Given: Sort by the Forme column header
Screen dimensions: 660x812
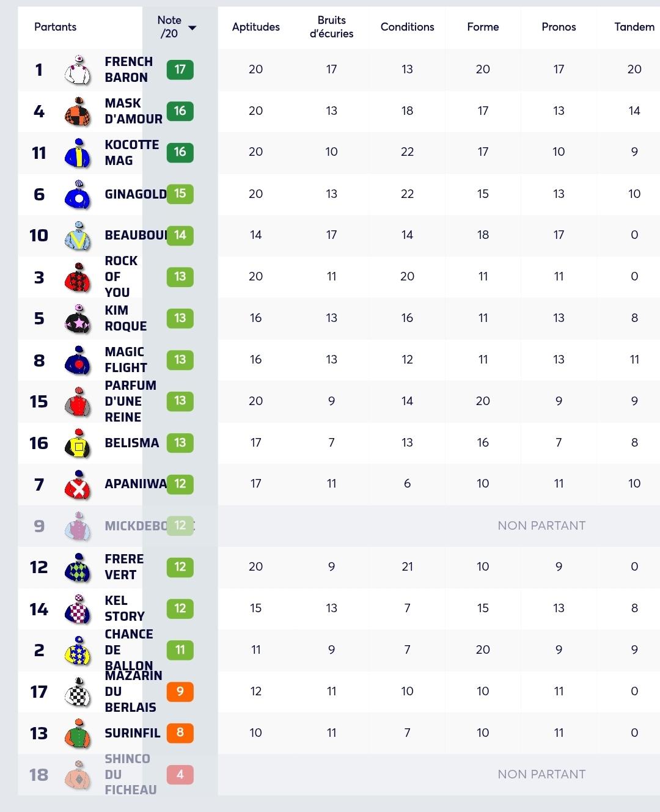Looking at the screenshot, I should (483, 27).
